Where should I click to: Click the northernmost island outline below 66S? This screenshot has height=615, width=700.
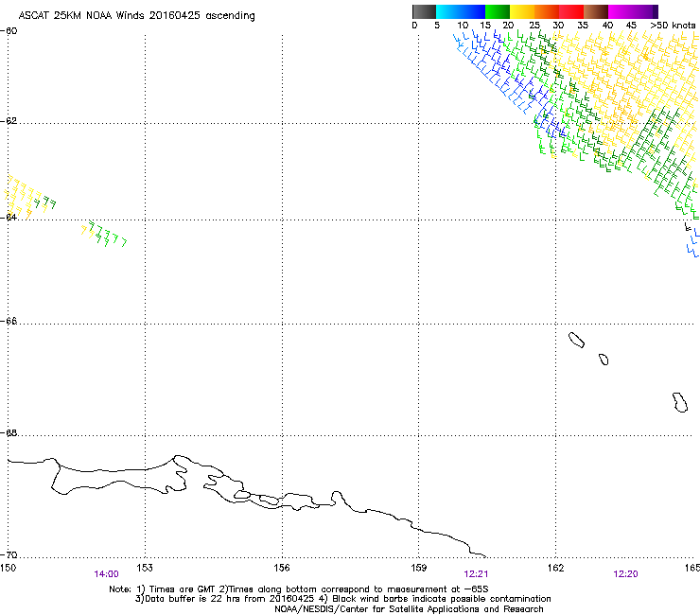(576, 340)
